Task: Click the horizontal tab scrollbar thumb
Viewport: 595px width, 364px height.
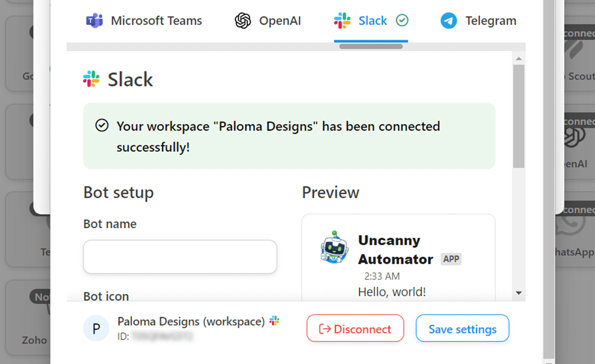Action: click(x=371, y=46)
